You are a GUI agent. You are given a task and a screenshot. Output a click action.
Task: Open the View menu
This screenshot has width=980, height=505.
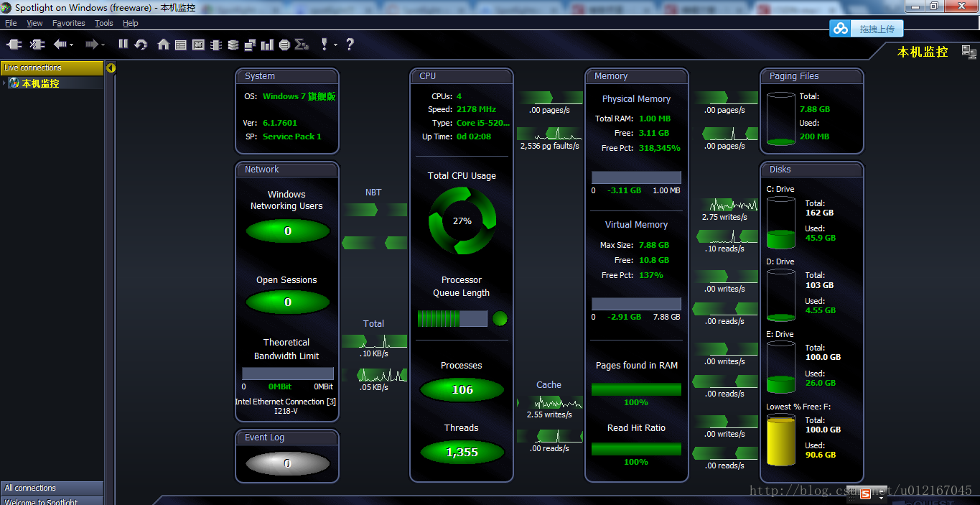(x=34, y=23)
